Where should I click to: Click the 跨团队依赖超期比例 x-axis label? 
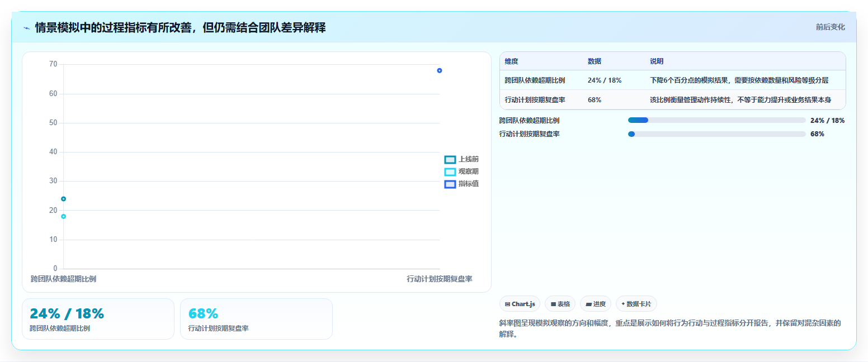click(x=63, y=279)
